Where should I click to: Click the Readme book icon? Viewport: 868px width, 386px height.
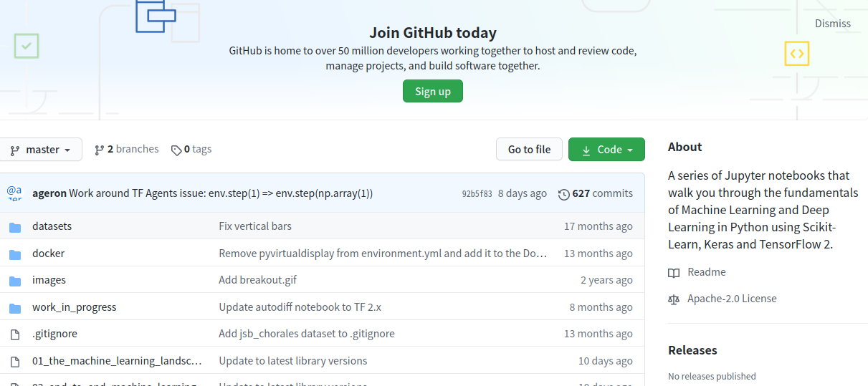[x=674, y=273]
